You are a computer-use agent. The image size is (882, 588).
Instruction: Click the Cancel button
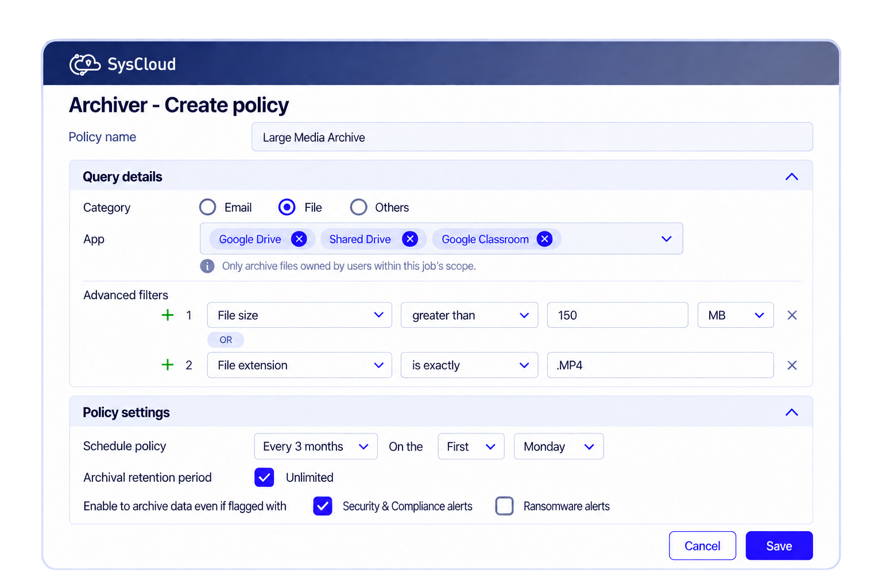click(702, 546)
